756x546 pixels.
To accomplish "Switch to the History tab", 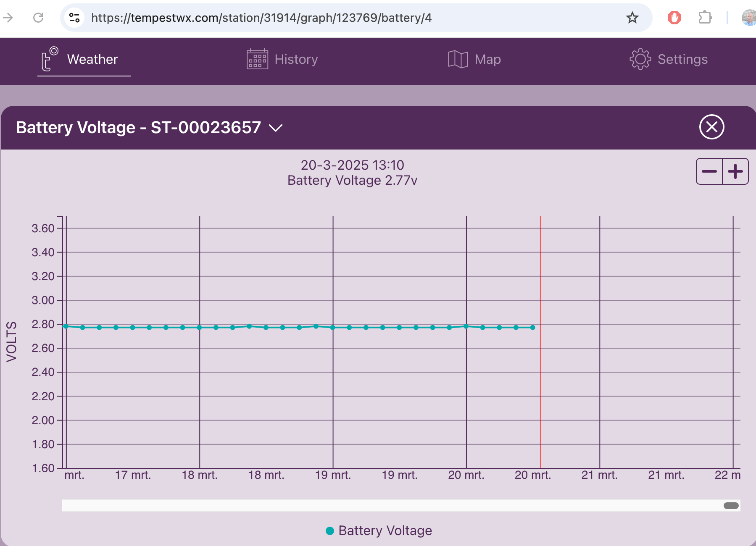I will tap(296, 59).
